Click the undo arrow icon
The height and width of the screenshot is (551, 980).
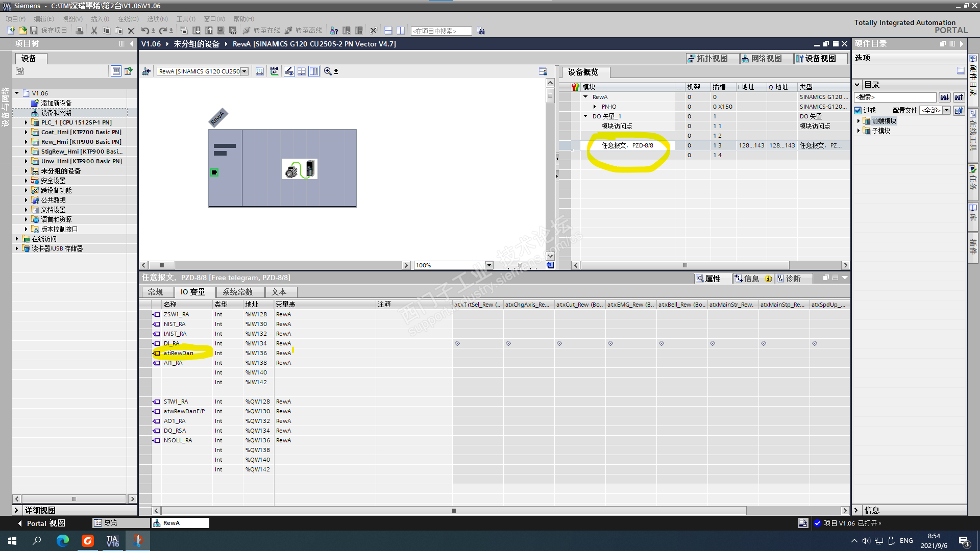point(144,31)
